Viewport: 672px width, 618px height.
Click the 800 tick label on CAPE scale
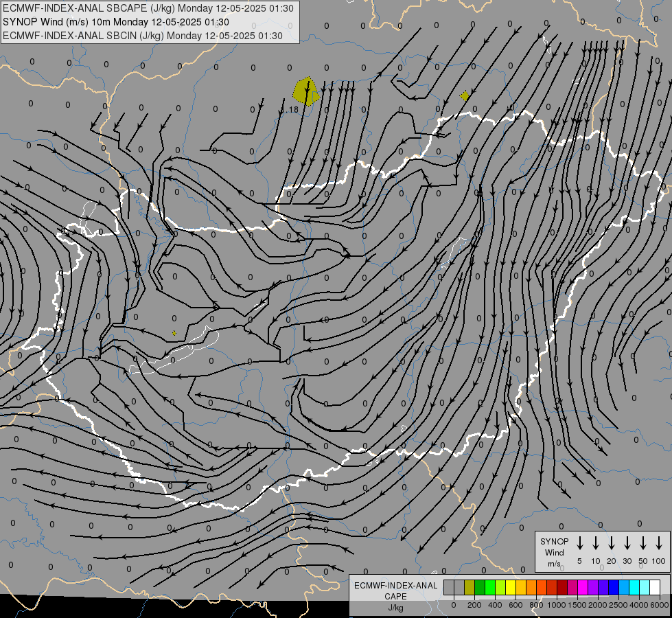pos(536,605)
